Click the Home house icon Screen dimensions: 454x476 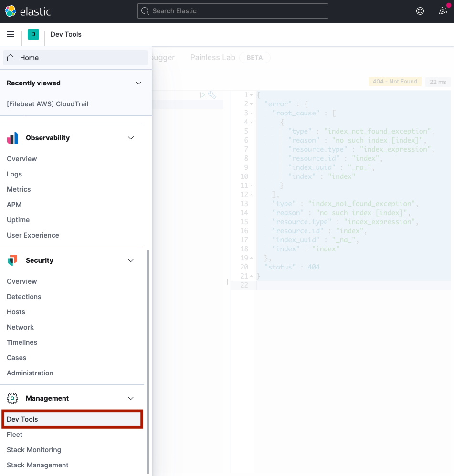tap(11, 58)
